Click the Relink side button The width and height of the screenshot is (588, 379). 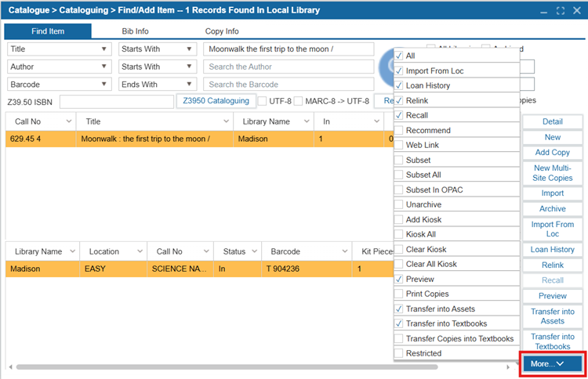[553, 265]
